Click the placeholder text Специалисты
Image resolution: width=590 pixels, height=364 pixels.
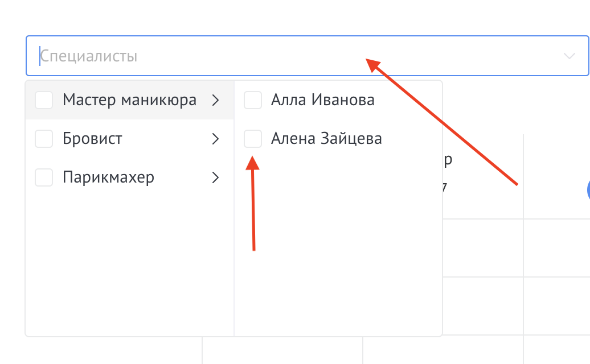(x=89, y=56)
